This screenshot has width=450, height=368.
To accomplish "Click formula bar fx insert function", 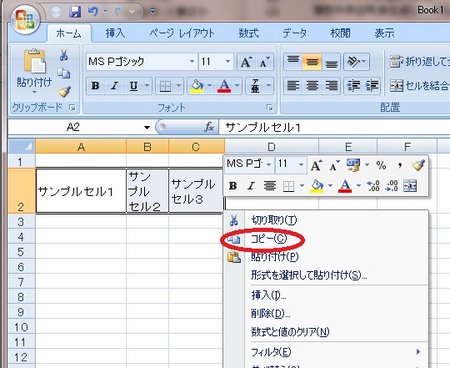I will (209, 127).
